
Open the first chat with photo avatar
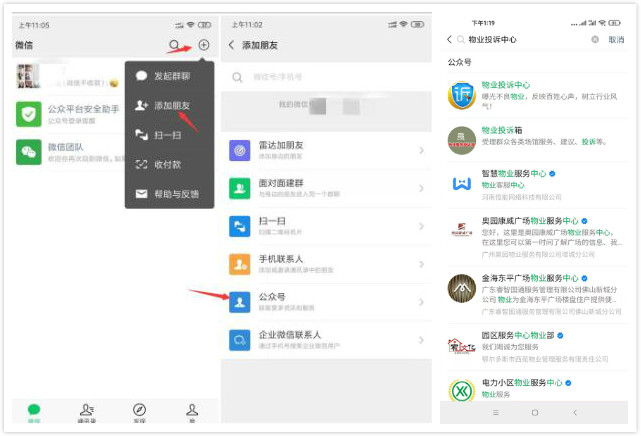69,76
